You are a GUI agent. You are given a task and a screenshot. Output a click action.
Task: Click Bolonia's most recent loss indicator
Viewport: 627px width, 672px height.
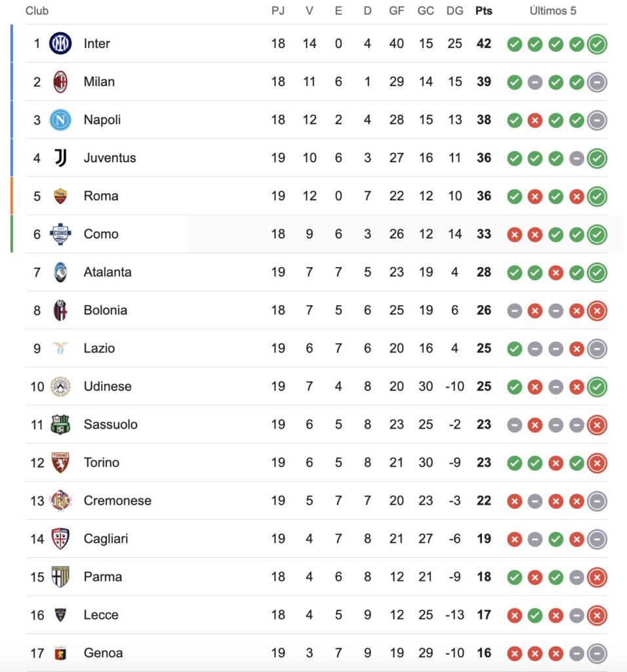[597, 310]
